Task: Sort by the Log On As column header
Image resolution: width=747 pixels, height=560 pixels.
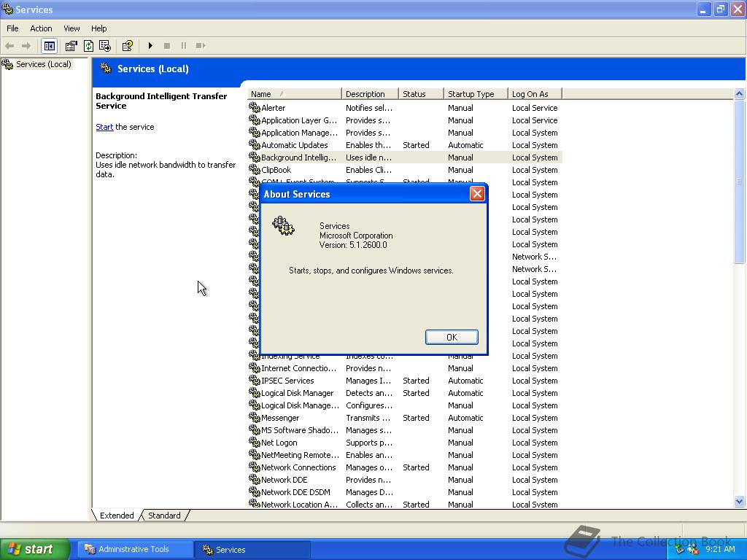Action: point(535,94)
